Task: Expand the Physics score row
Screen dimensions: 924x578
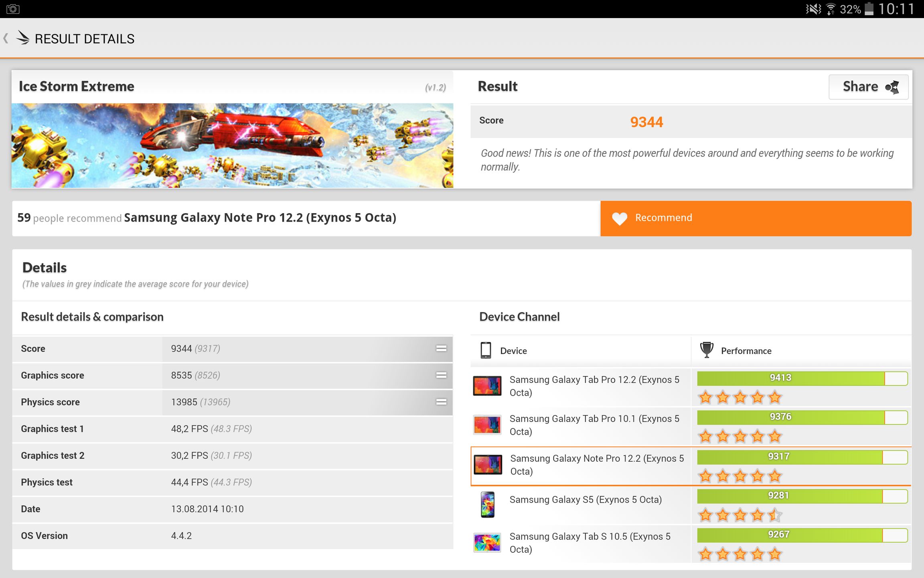Action: [x=441, y=402]
